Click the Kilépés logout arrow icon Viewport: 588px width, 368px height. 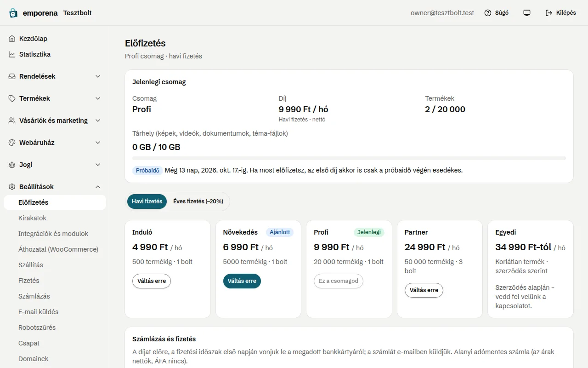[549, 13]
